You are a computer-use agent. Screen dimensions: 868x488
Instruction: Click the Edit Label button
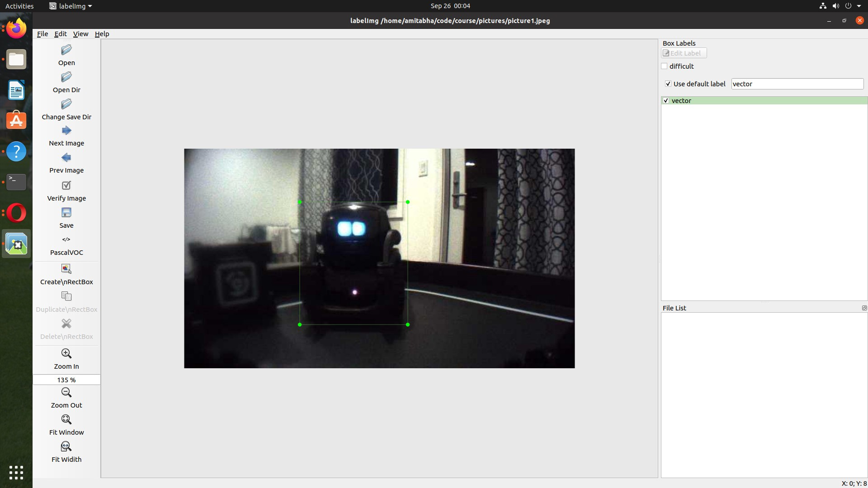(x=684, y=53)
